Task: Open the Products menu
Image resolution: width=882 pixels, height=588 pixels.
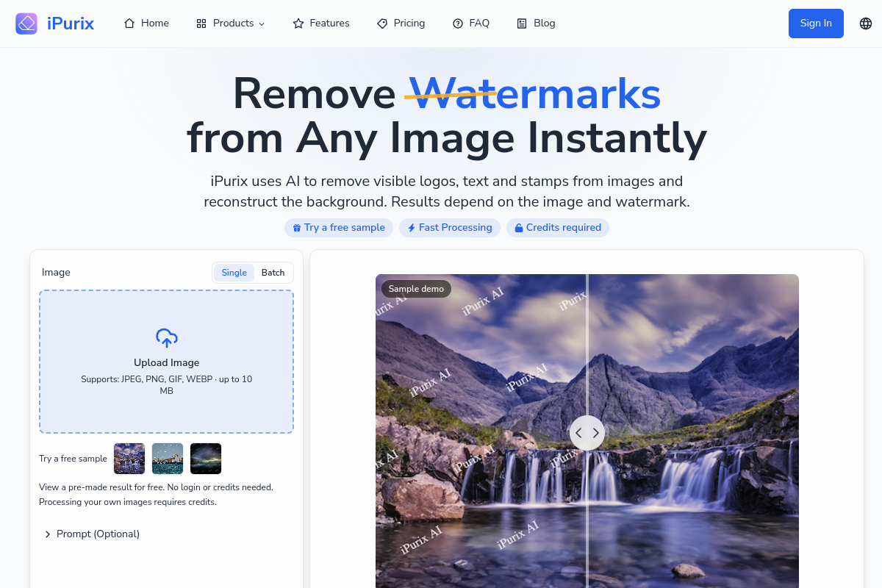Action: pos(231,24)
